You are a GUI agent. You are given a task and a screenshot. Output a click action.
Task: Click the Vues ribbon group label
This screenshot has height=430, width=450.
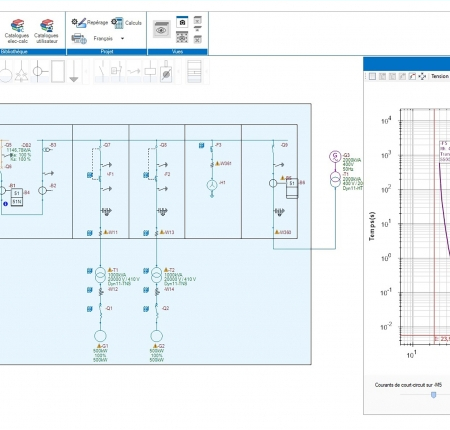(177, 52)
